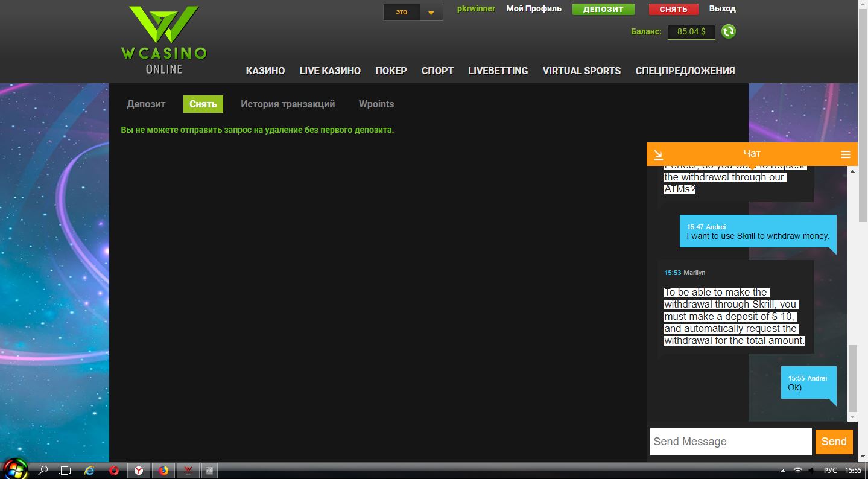Click the W Casino Online logo
The height and width of the screenshot is (479, 868).
pos(163,40)
